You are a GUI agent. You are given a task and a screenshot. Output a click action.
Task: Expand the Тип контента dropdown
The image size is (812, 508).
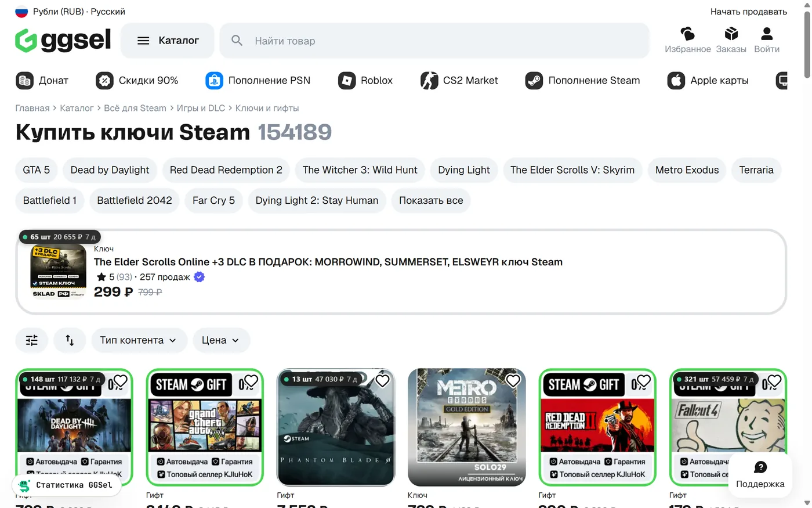[x=139, y=340]
